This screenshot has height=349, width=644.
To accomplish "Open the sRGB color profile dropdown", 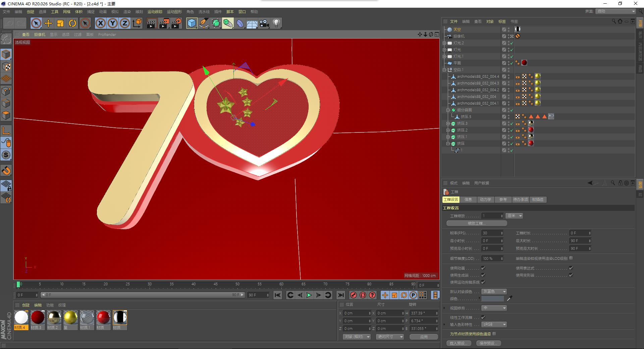I will point(494,325).
